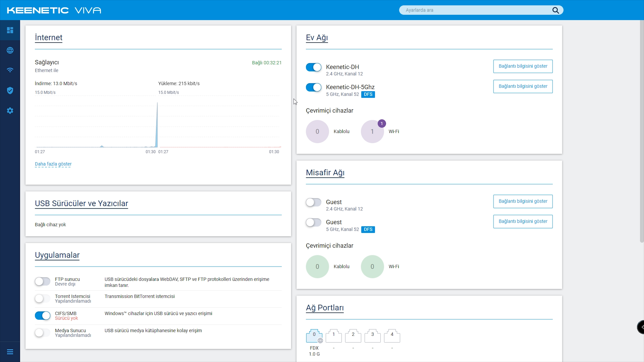644x362 pixels.
Task: Show connection info for 2.4 GHz Guest
Action: tap(523, 201)
